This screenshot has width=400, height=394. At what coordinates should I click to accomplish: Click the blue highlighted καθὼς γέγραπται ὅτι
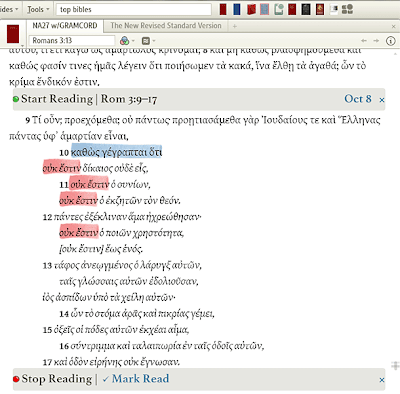coord(116,152)
